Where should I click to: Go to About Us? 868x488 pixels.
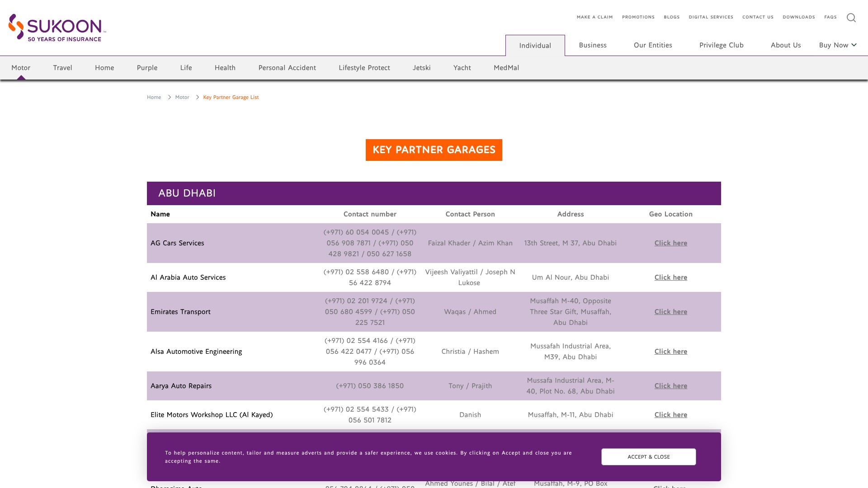point(786,45)
